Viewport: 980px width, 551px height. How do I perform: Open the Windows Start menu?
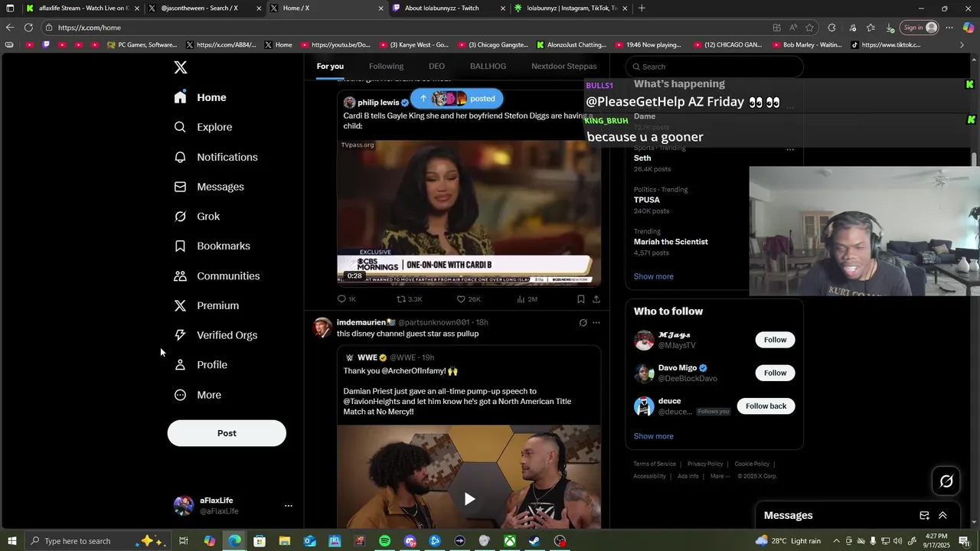(x=11, y=541)
